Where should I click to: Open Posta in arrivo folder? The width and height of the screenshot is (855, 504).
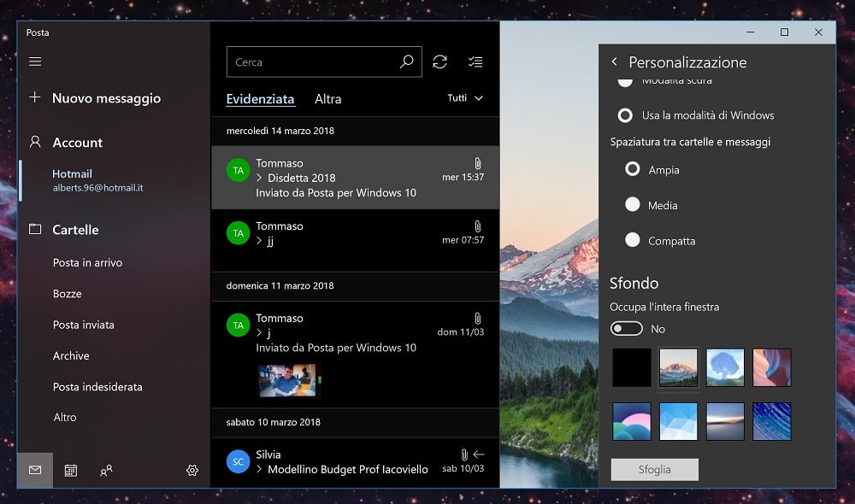(x=87, y=262)
